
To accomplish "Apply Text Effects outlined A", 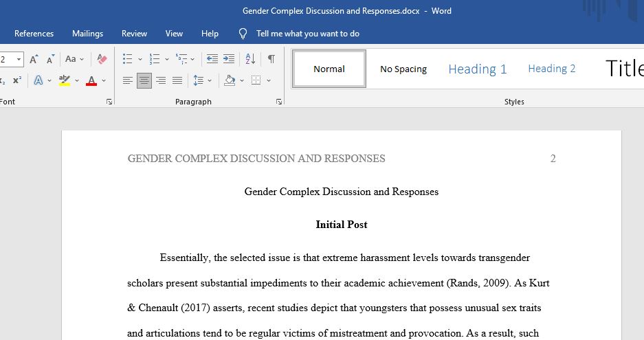I will coord(38,80).
